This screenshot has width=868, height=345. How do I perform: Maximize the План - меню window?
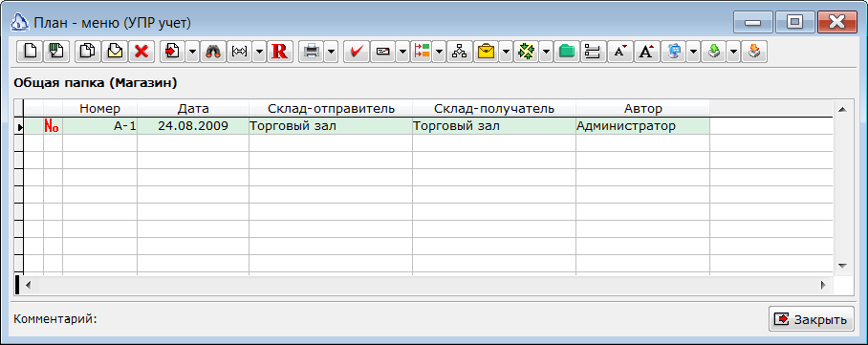tap(795, 22)
